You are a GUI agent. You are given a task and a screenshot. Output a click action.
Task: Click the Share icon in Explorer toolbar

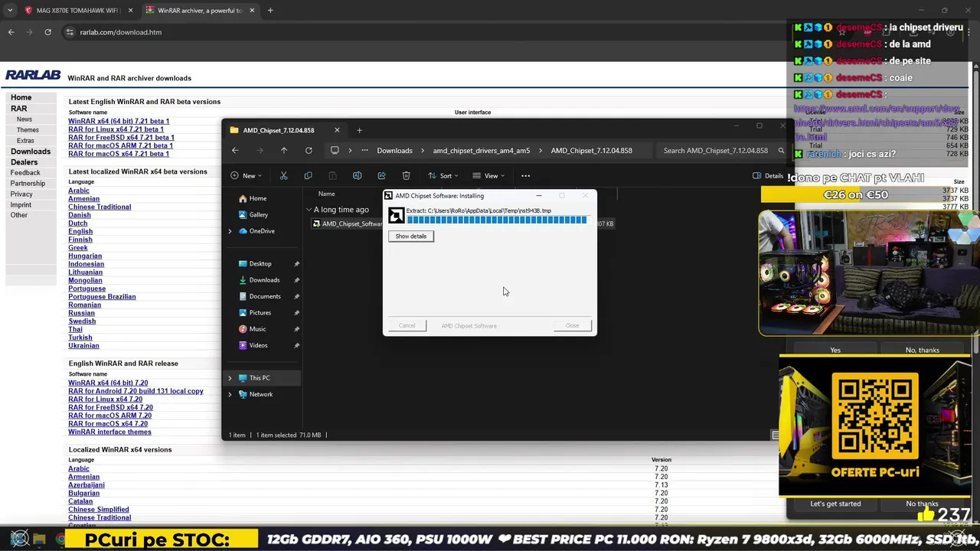click(x=381, y=175)
